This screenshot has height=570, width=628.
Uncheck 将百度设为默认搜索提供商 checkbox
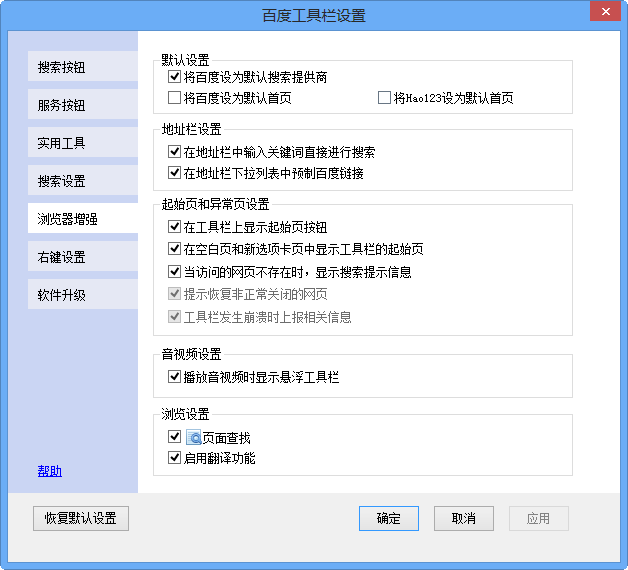tap(174, 76)
